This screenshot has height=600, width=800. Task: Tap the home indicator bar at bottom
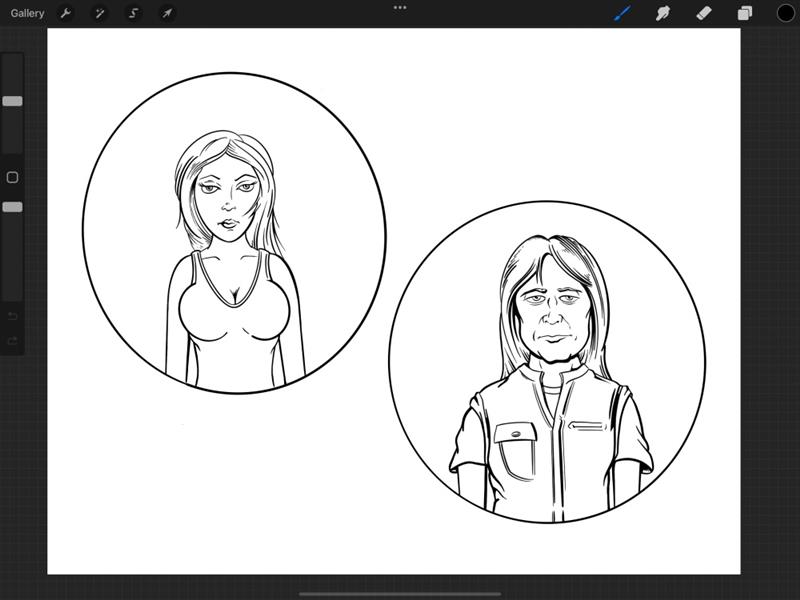400,594
